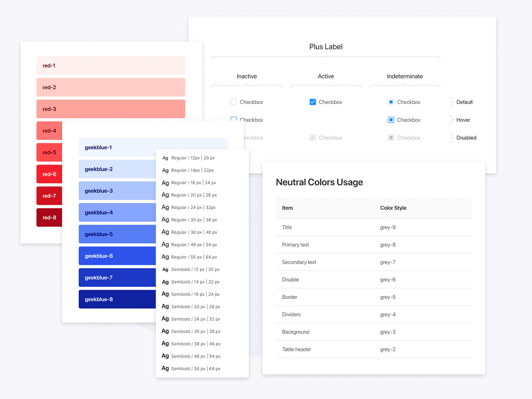Select the darkest red-8 swatch
The height and width of the screenshot is (399, 532).
pyautogui.click(x=49, y=217)
